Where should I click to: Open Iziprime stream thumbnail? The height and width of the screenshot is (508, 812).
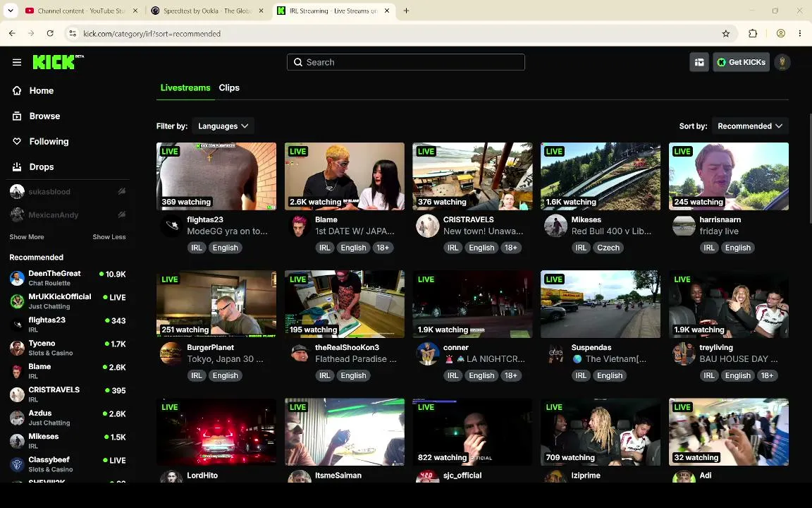pyautogui.click(x=601, y=432)
